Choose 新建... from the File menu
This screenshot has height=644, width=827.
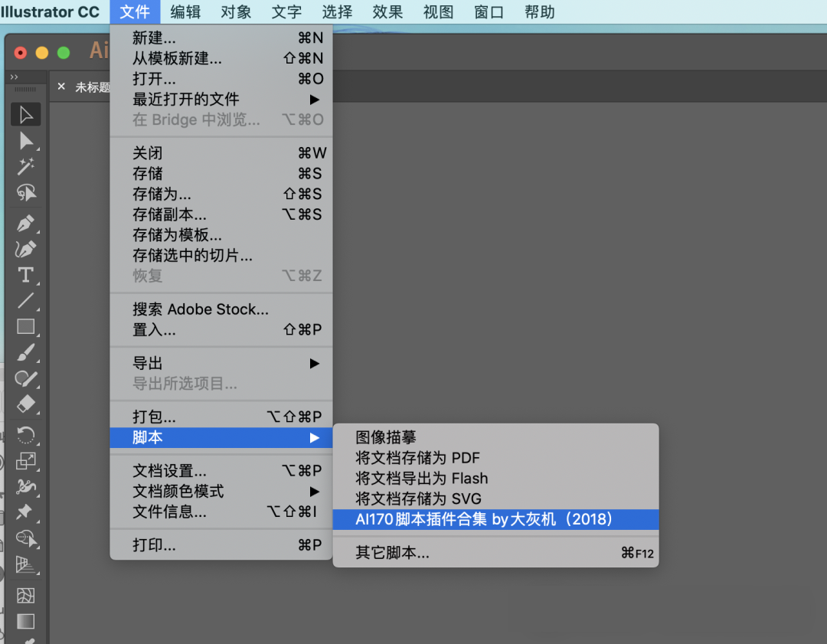[x=221, y=38]
